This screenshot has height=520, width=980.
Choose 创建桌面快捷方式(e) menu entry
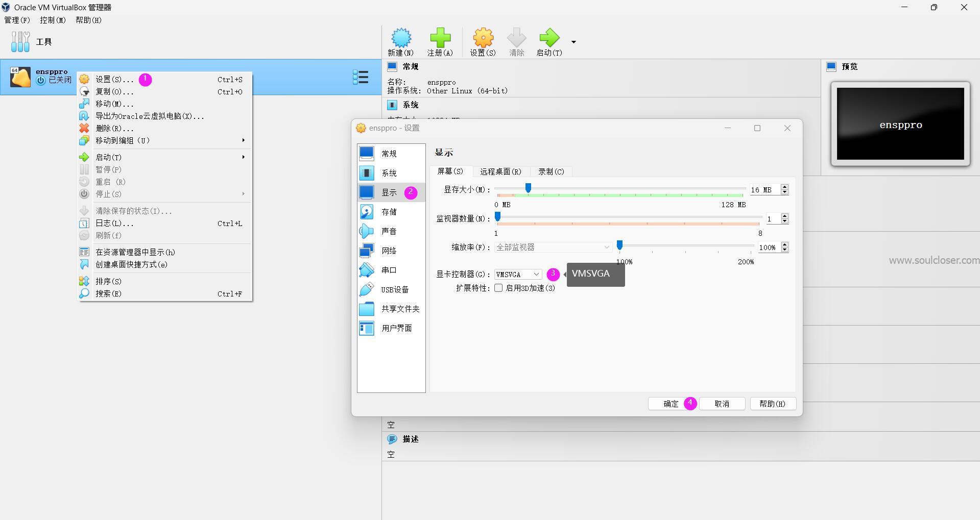coord(165,264)
